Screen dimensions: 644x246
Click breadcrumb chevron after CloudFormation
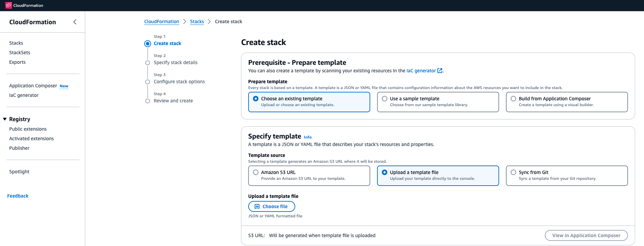click(184, 21)
